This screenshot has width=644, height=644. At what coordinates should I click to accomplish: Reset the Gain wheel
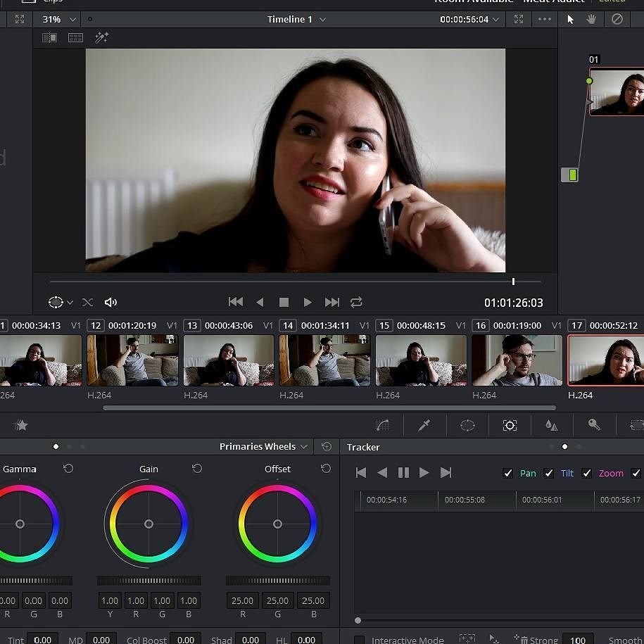click(x=197, y=469)
